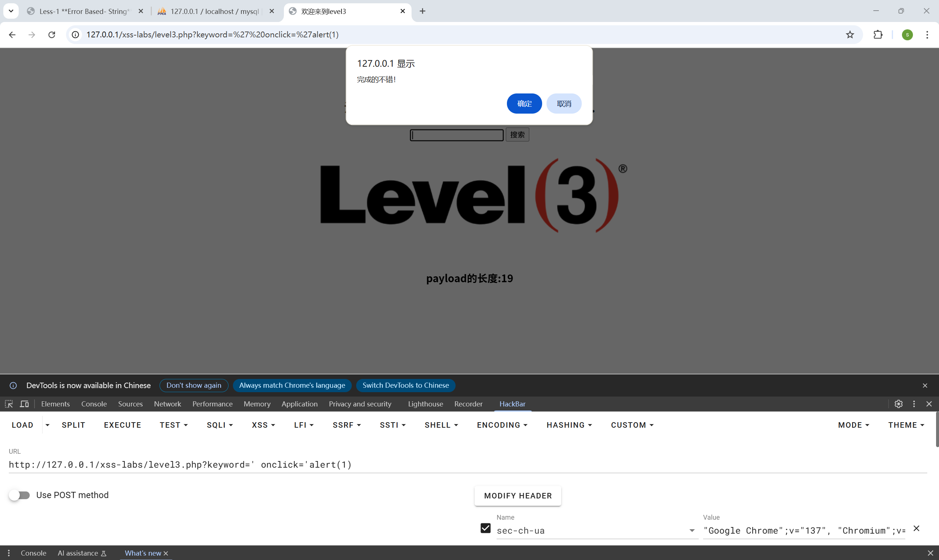Image resolution: width=939 pixels, height=560 pixels.
Task: Switch to the Network panel tab
Action: click(167, 404)
